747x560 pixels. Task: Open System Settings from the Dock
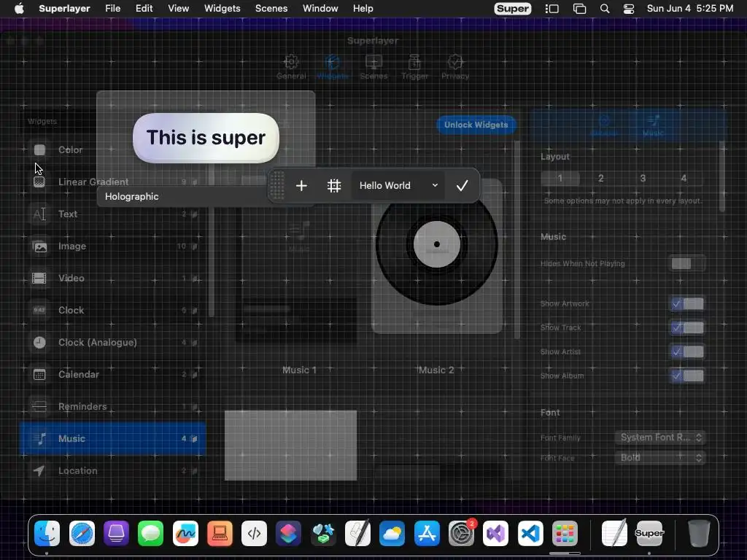(x=461, y=533)
